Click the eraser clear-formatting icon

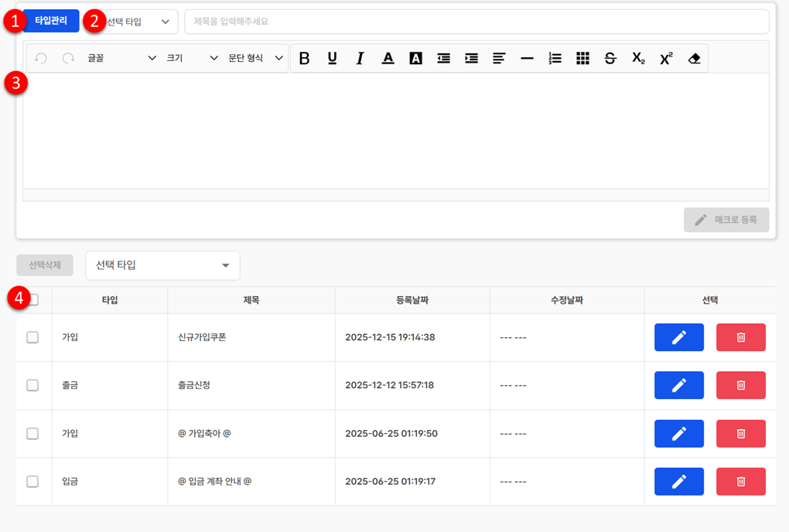(x=694, y=59)
